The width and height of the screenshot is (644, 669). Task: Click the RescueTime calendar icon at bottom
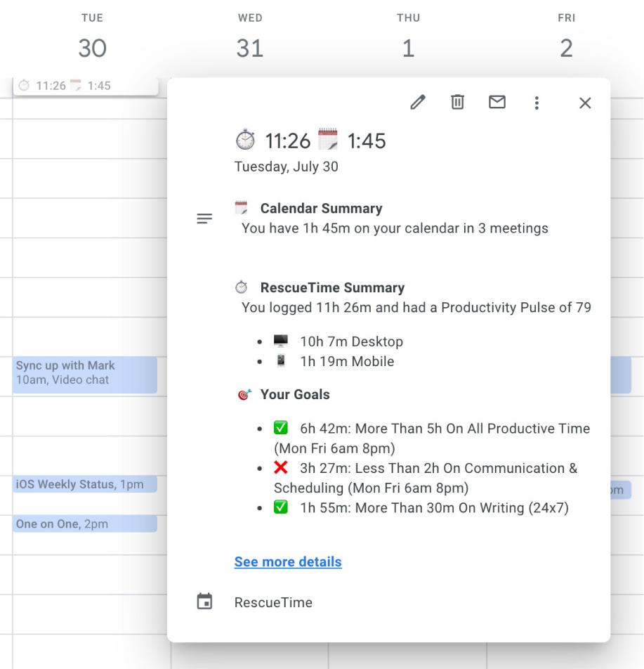[x=204, y=602]
